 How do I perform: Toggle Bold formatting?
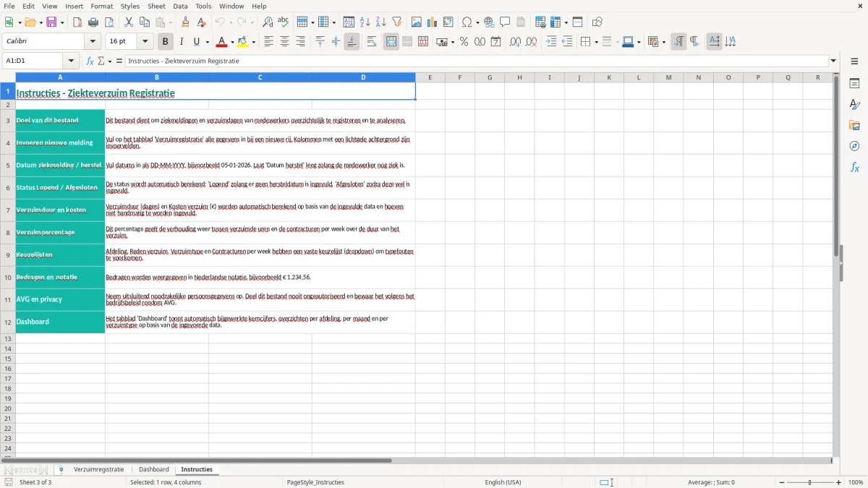166,42
